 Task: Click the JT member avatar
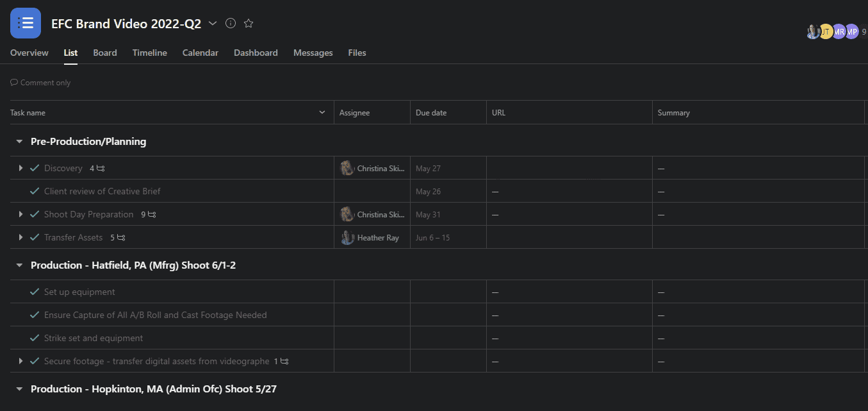826,31
